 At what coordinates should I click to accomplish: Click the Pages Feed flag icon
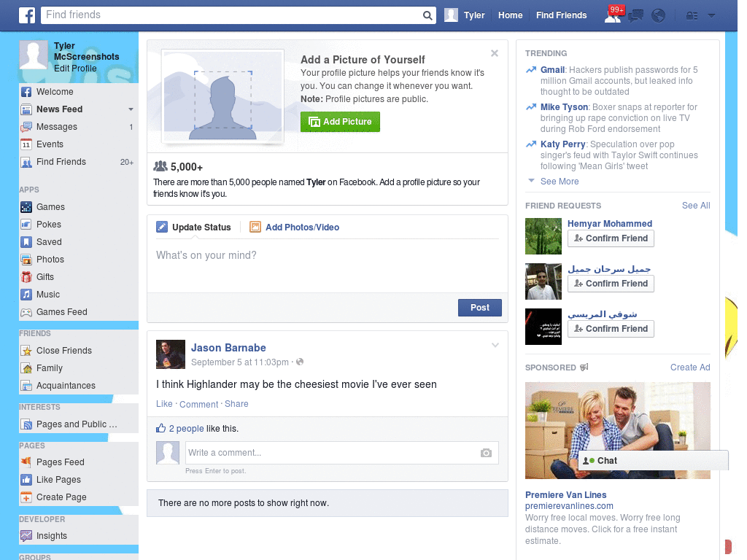26,462
